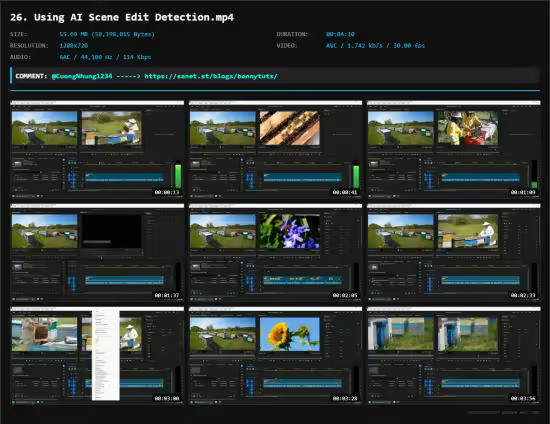Click apiary source monitor in 00:01:37 frame
The height and width of the screenshot is (424, 550).
pyautogui.click(x=45, y=231)
